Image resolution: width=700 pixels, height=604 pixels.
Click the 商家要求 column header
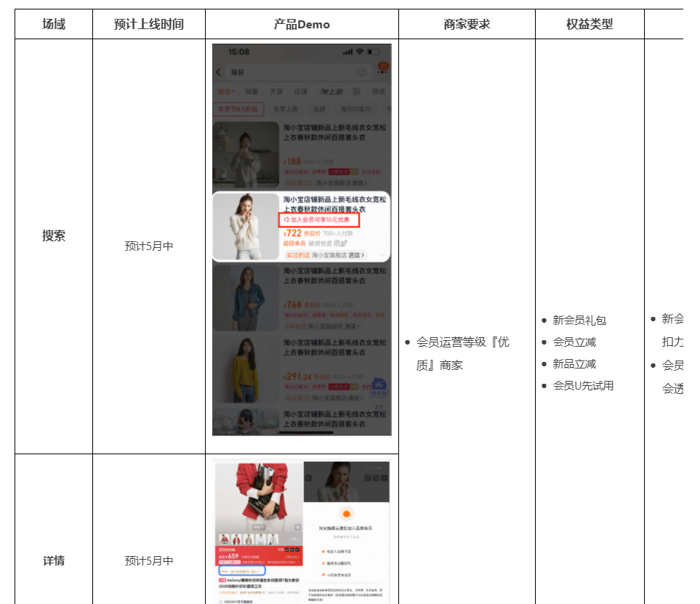pyautogui.click(x=467, y=24)
